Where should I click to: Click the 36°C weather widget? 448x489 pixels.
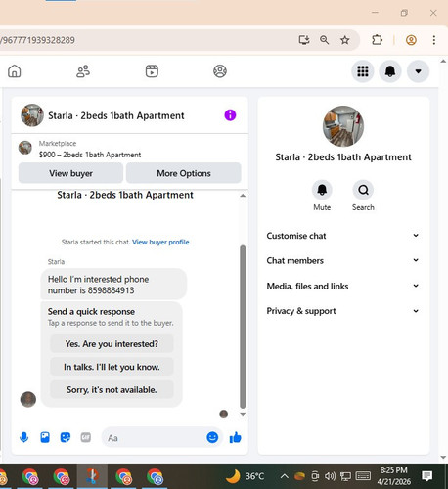point(246,476)
